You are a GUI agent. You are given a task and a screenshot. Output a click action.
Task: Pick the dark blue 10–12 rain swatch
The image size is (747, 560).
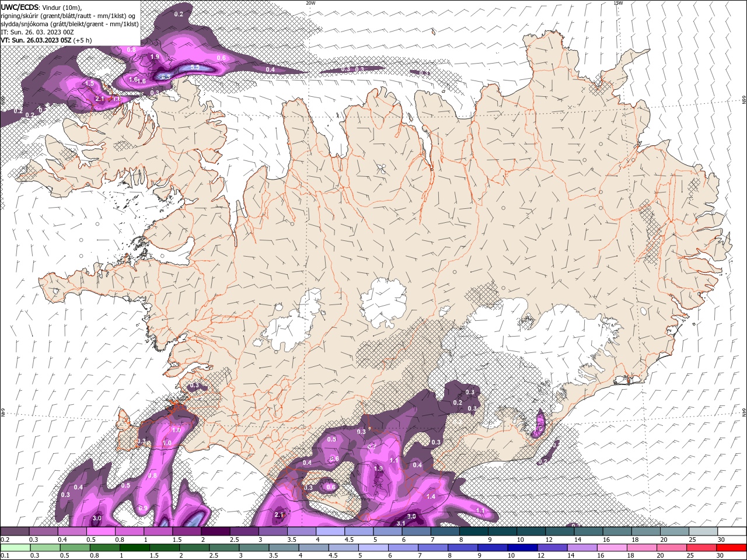click(523, 548)
